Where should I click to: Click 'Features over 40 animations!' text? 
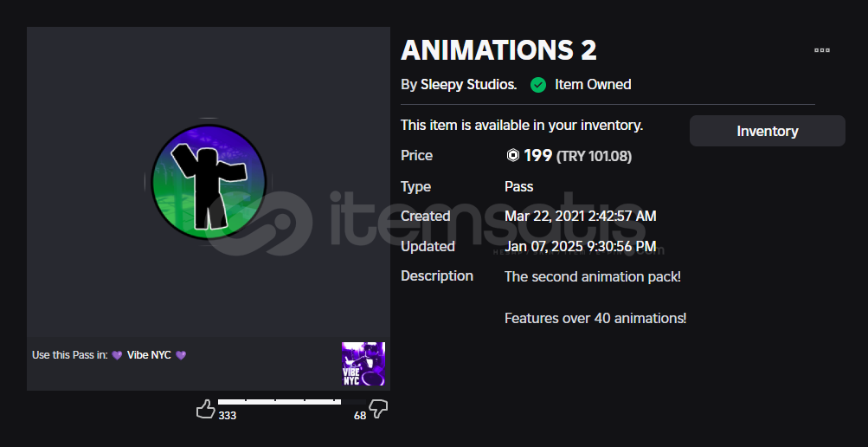click(x=595, y=319)
